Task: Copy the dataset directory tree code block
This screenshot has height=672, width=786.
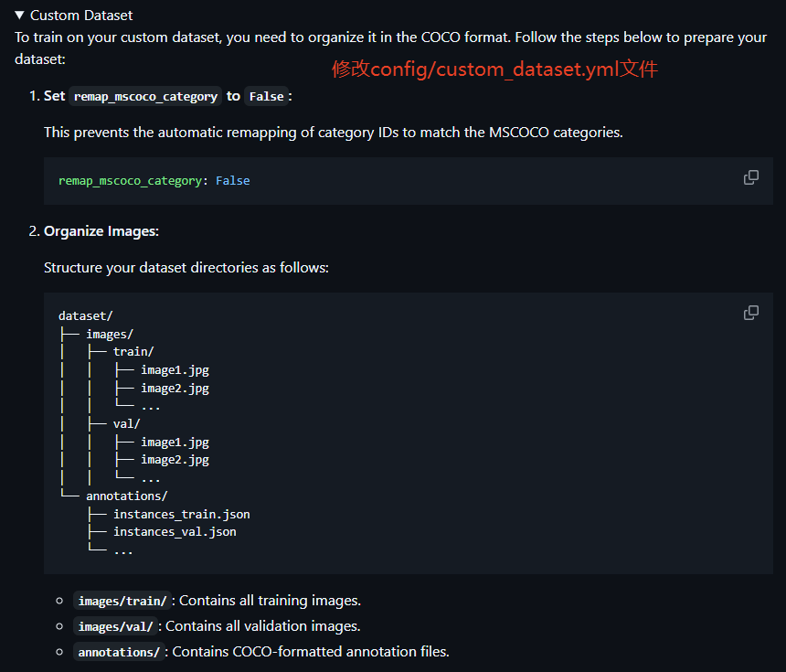Action: click(750, 313)
